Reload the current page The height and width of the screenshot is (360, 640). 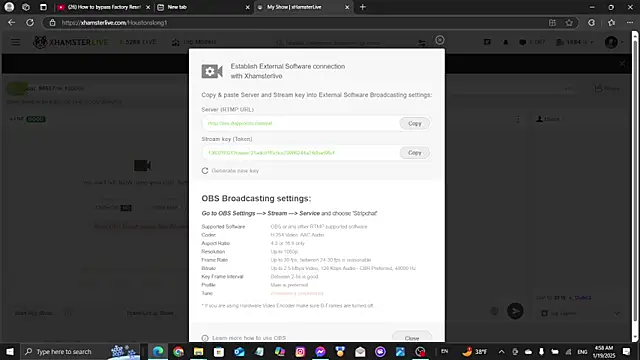[30, 22]
